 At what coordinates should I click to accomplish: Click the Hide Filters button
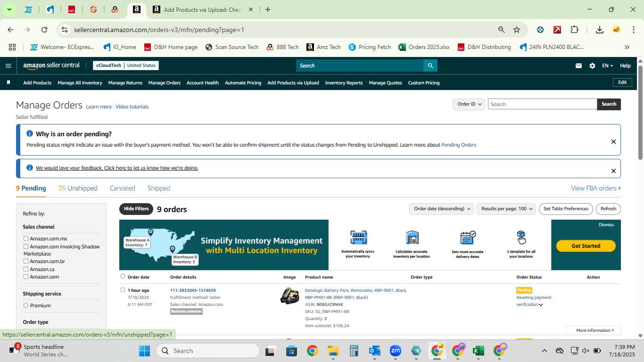(x=136, y=209)
